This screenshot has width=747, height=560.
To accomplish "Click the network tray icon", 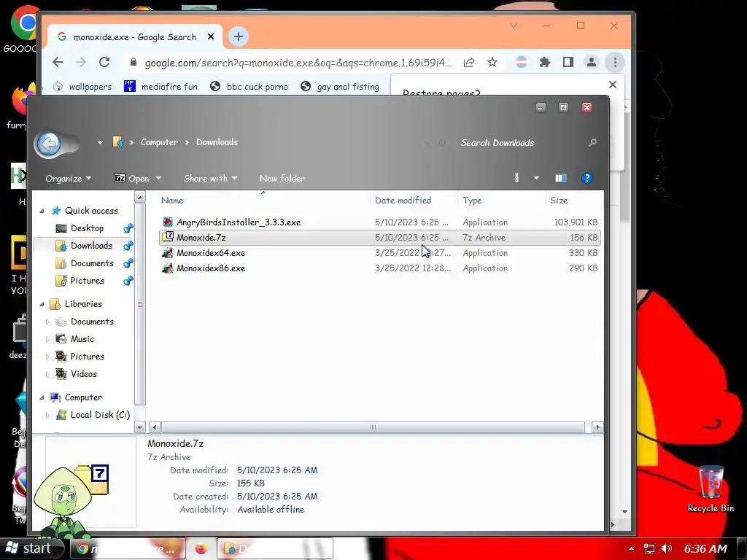I will (x=649, y=548).
